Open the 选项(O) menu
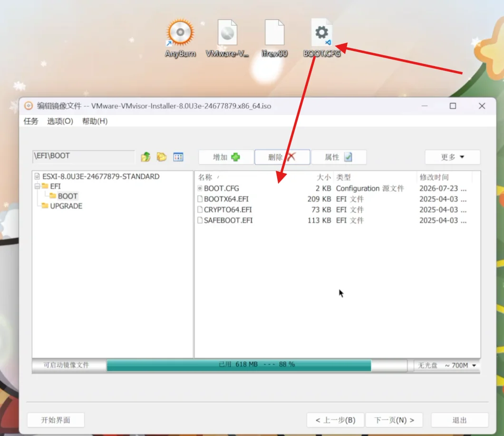The image size is (504, 436). point(60,121)
